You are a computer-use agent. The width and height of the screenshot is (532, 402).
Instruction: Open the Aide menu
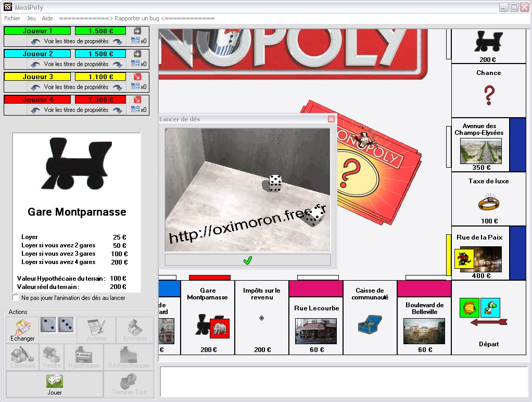[47, 18]
